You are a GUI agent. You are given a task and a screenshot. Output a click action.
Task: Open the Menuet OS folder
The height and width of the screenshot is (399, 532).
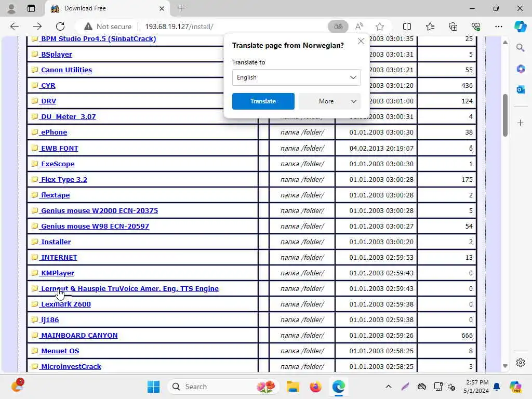point(60,351)
